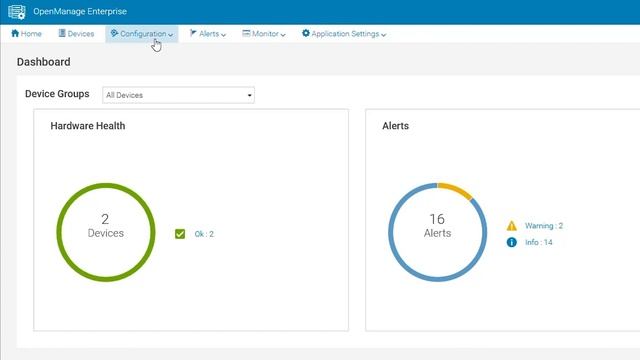Click the Alerts flag icon
This screenshot has height=360, width=640.
pyautogui.click(x=193, y=33)
